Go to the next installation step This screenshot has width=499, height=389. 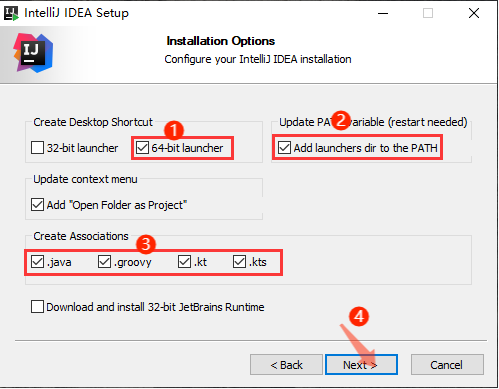[x=361, y=365]
